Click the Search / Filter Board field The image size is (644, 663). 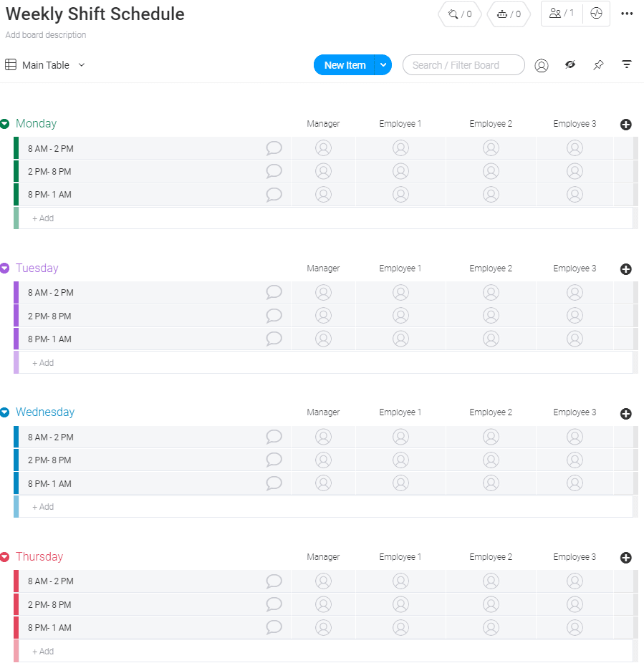[463, 65]
